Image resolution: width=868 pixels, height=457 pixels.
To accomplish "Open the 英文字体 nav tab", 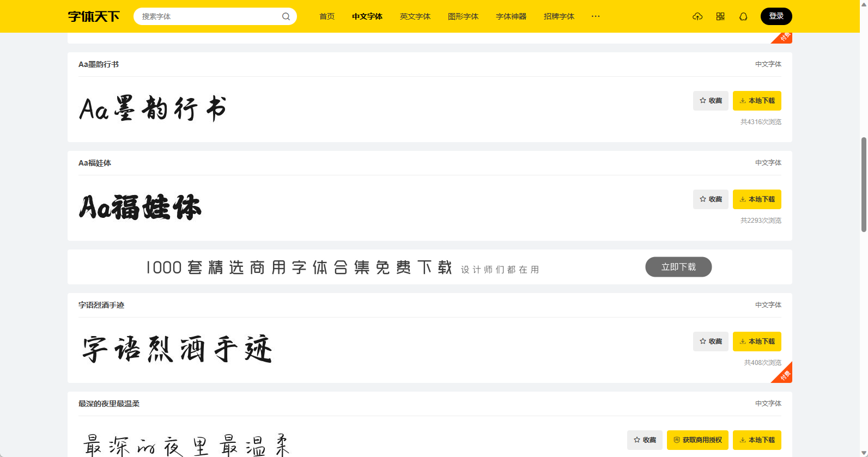I will pos(415,16).
